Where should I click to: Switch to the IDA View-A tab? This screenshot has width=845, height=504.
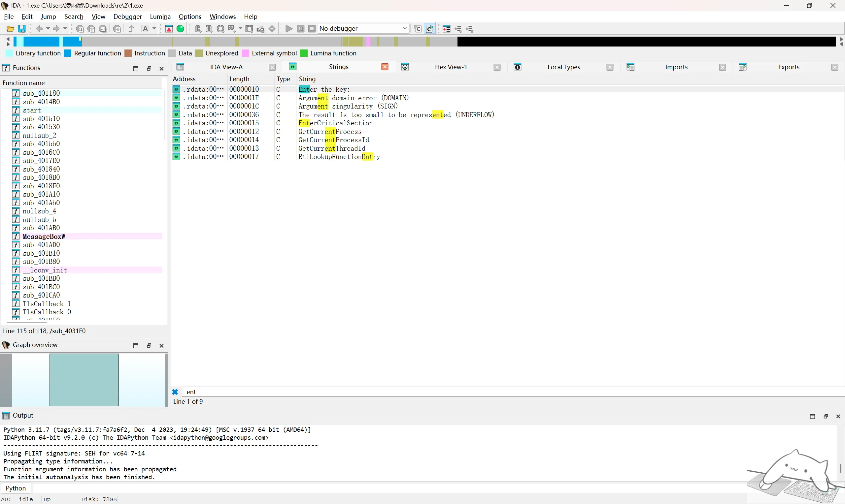pyautogui.click(x=226, y=67)
